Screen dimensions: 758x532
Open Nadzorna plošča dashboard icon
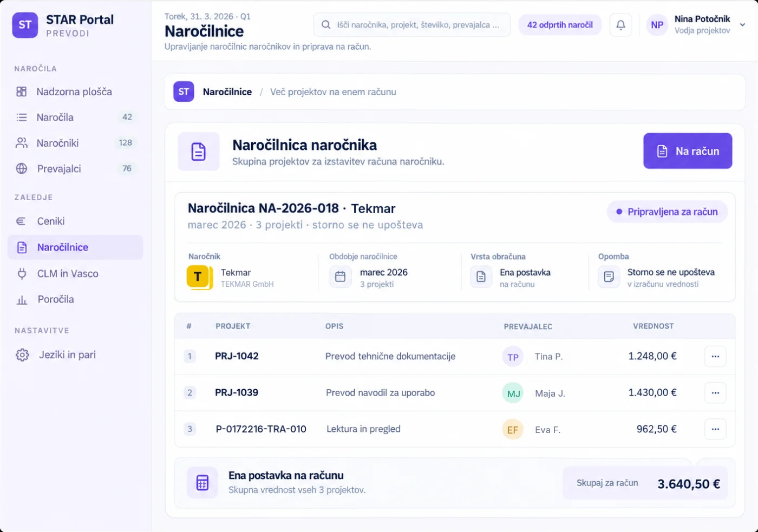click(22, 91)
